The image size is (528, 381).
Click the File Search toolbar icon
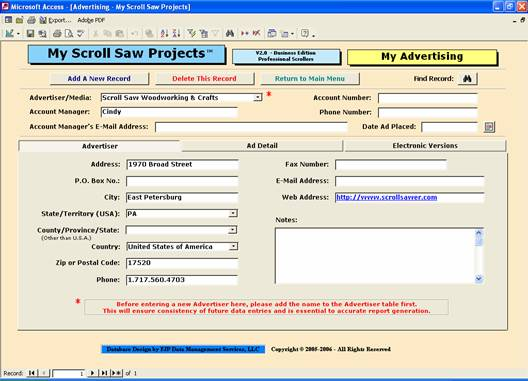(x=42, y=33)
